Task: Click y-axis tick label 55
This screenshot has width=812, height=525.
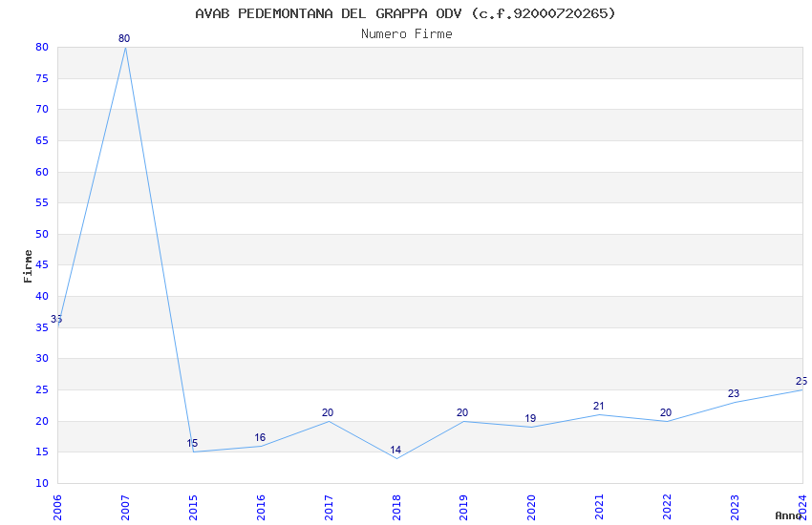Action: [x=42, y=202]
